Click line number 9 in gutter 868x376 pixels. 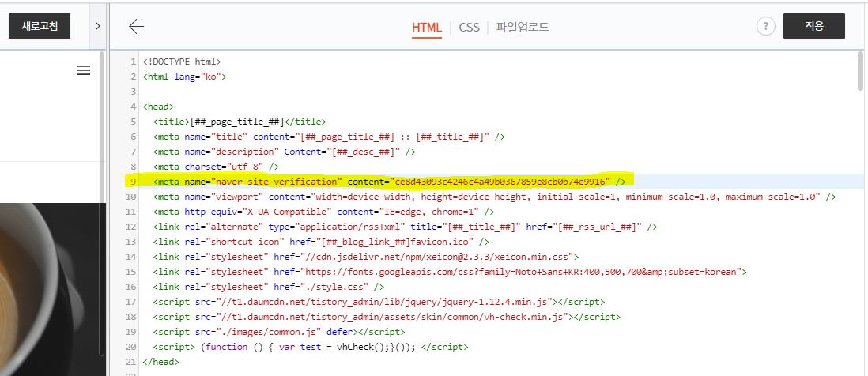point(133,182)
